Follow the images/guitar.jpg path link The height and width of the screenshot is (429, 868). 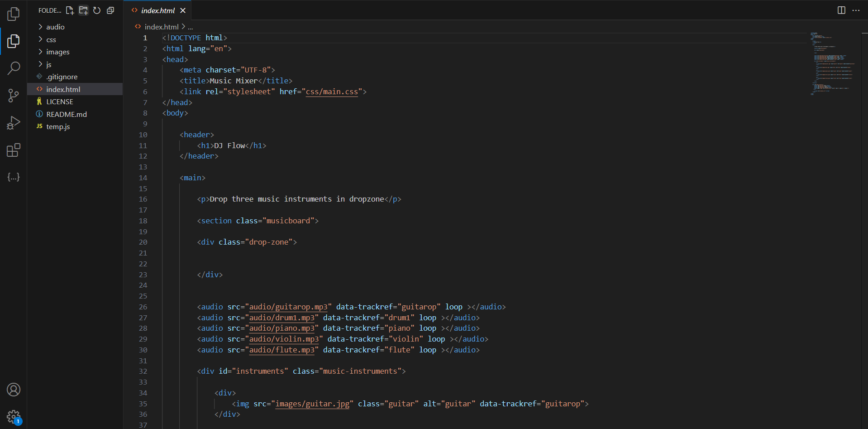point(313,404)
